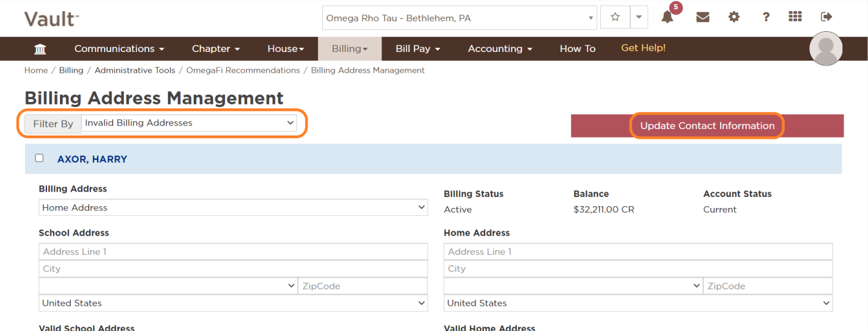
Task: Open the Accounting menu
Action: point(500,49)
